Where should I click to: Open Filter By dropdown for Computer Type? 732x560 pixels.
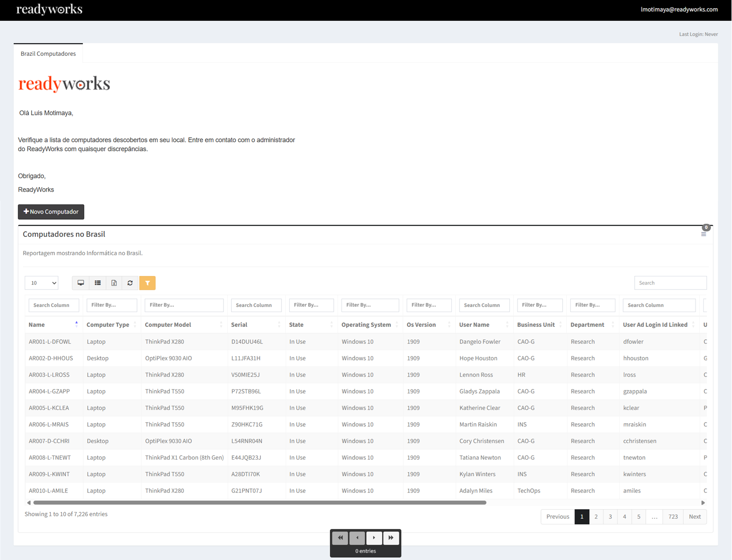click(x=112, y=305)
